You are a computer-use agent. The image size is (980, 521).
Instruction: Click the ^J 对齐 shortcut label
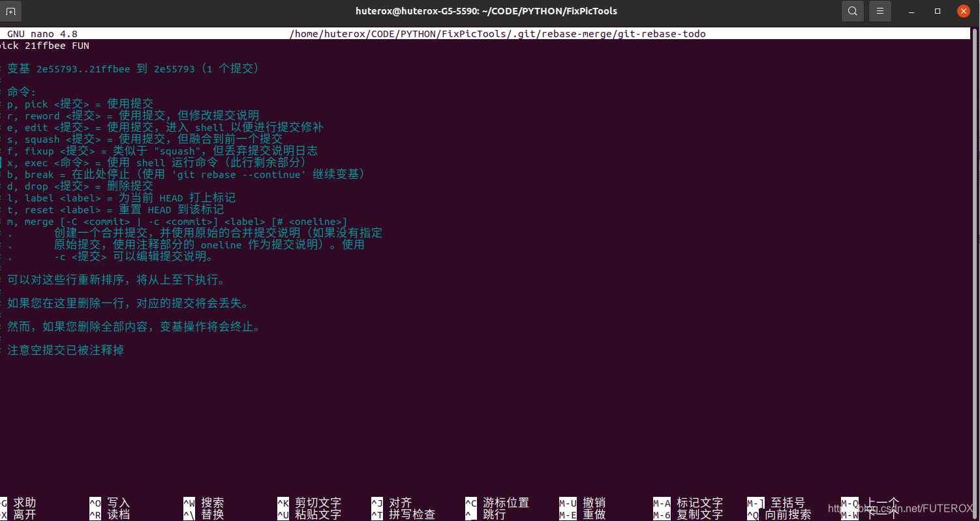point(391,503)
